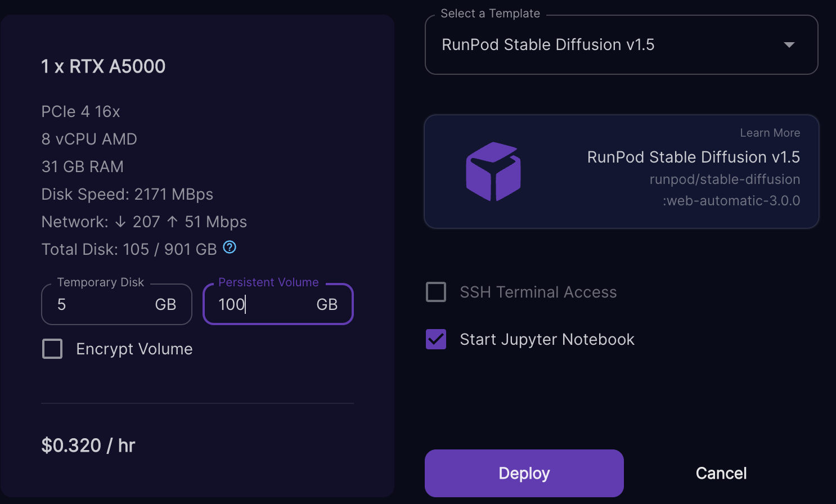Expand the template dropdown arrow

(x=789, y=45)
